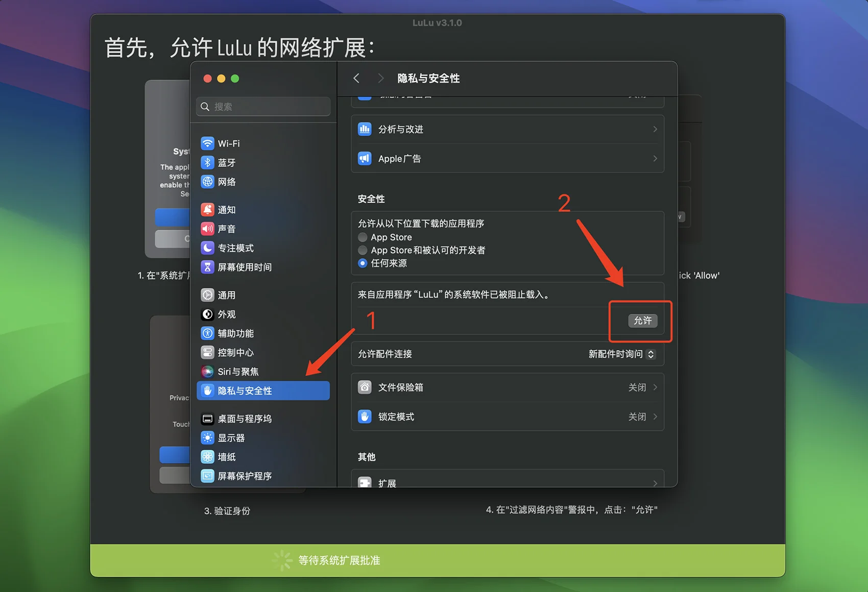Screen dimensions: 868x592
Task: Click the 允许配件连接 label
Action: tap(385, 354)
